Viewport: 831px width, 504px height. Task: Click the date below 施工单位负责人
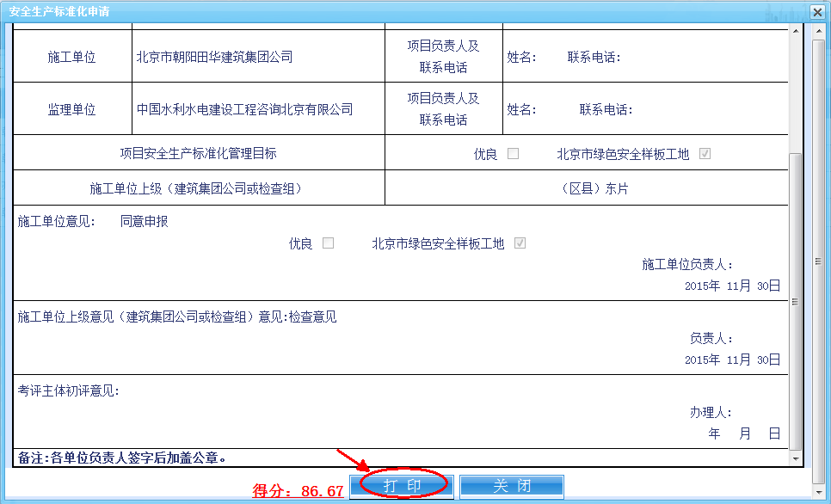pyautogui.click(x=732, y=286)
